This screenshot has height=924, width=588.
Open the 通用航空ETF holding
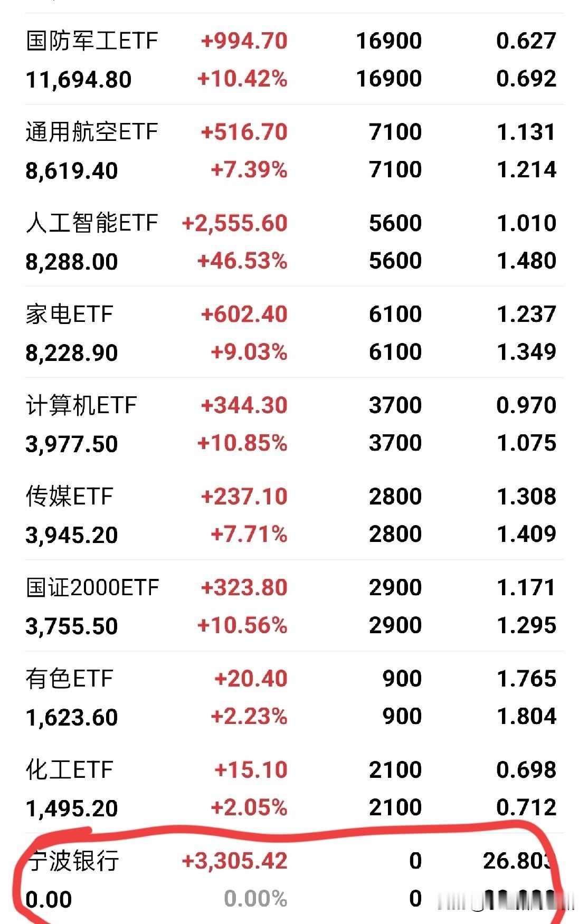point(92,132)
